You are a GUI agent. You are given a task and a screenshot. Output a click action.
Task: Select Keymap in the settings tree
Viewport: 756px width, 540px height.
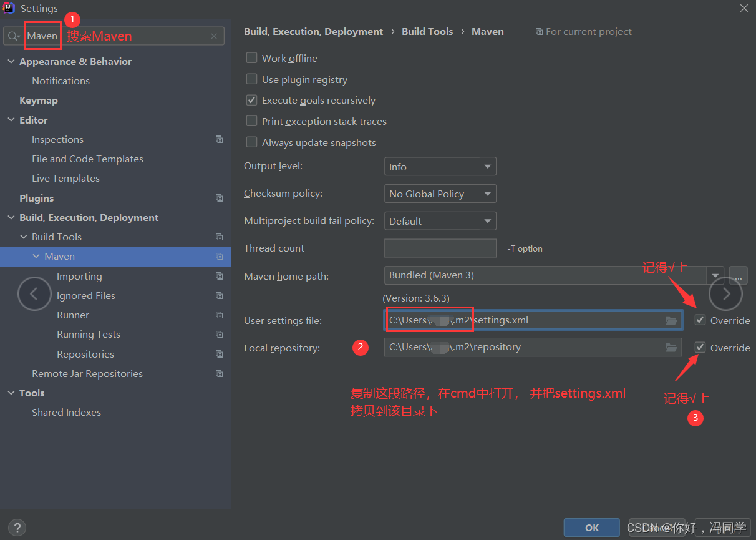click(x=39, y=100)
